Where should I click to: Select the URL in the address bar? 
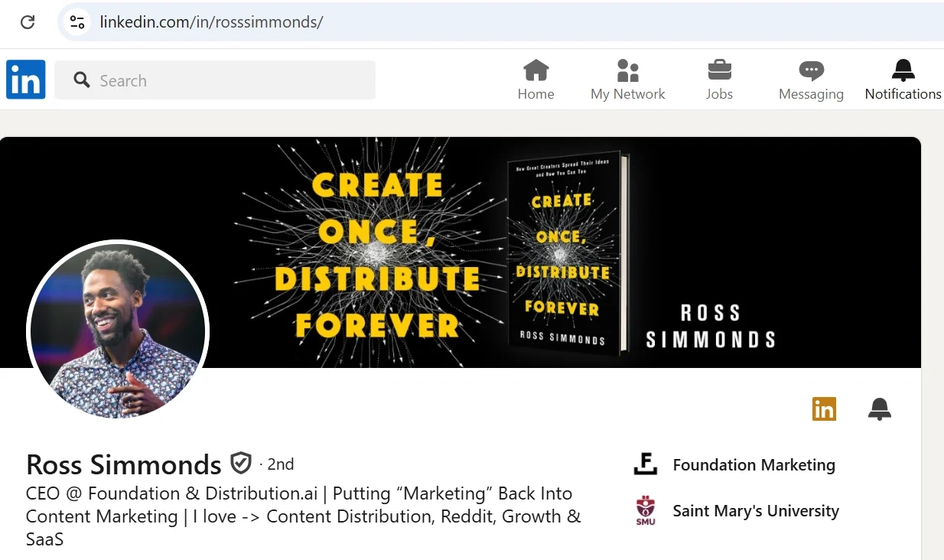pos(210,22)
